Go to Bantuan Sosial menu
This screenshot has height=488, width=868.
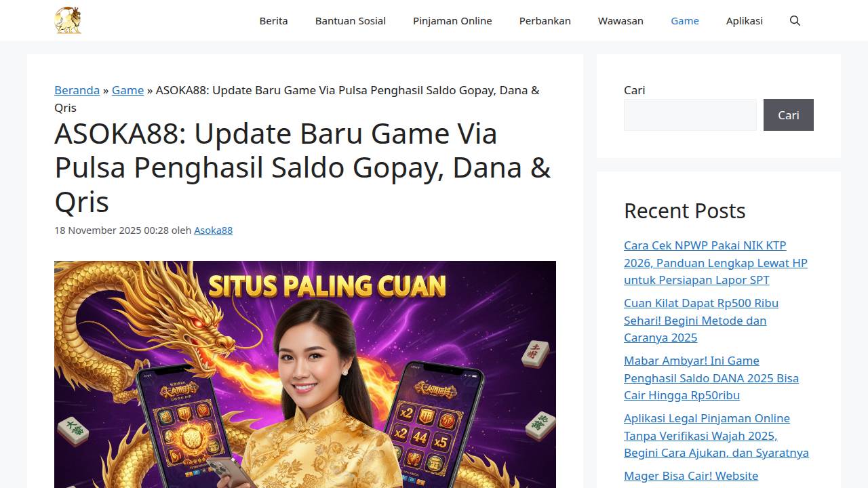pos(351,20)
